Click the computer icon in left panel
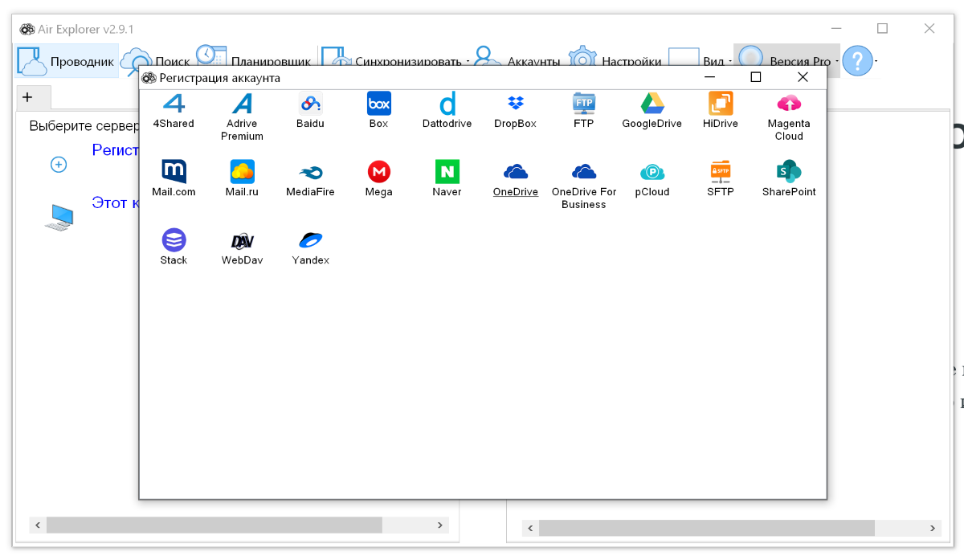The width and height of the screenshot is (964, 560). click(59, 217)
